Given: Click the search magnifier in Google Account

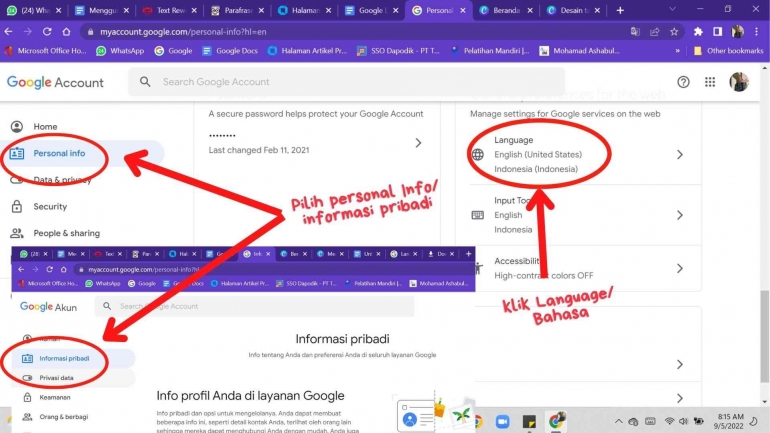Looking at the screenshot, I should click(145, 81).
